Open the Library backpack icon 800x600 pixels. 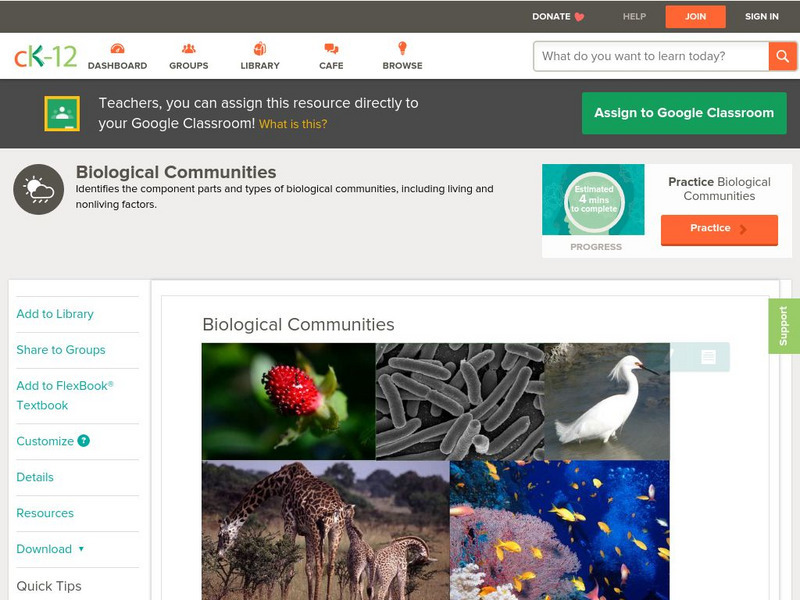point(259,47)
